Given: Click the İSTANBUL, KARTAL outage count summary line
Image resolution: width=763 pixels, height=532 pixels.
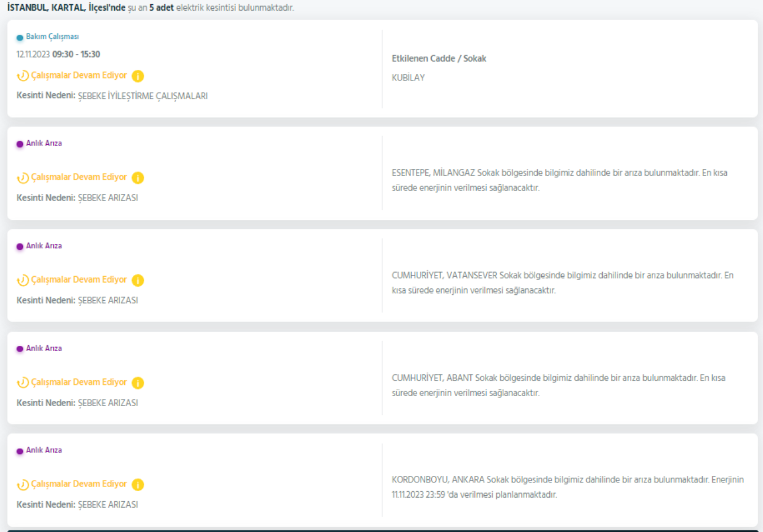Looking at the screenshot, I should 150,9.
